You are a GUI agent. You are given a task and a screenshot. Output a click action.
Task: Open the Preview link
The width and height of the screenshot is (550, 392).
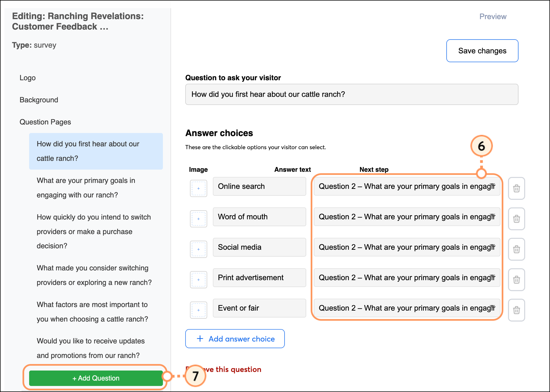[x=493, y=16]
